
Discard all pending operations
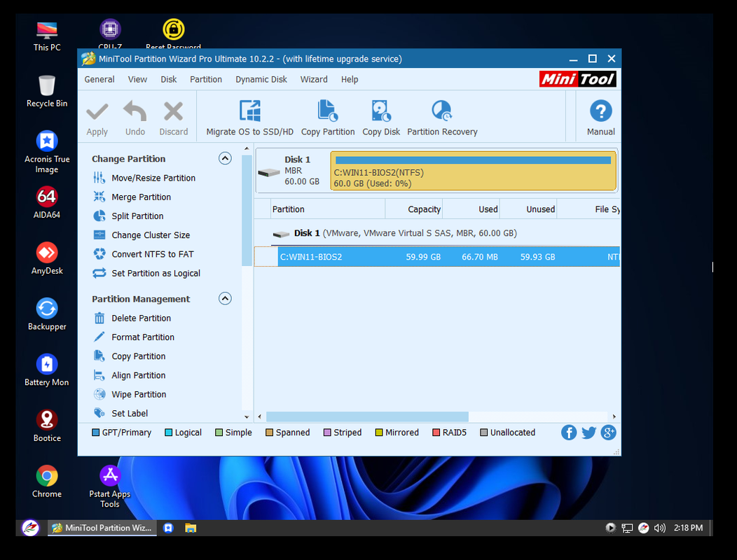pyautogui.click(x=174, y=119)
